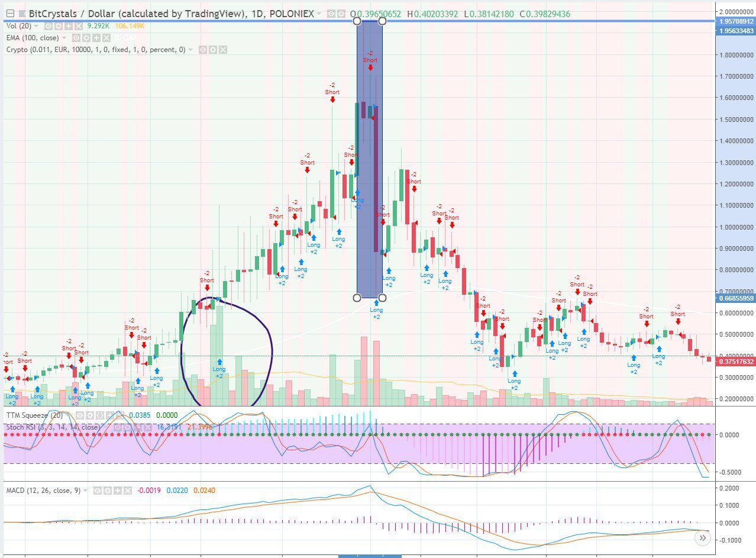Click the plus icon on MACD row
Image resolution: width=756 pixels, height=558 pixels.
117,491
